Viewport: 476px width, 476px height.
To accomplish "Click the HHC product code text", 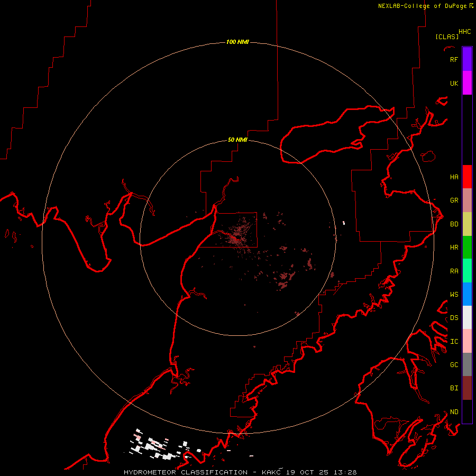I will point(465,32).
